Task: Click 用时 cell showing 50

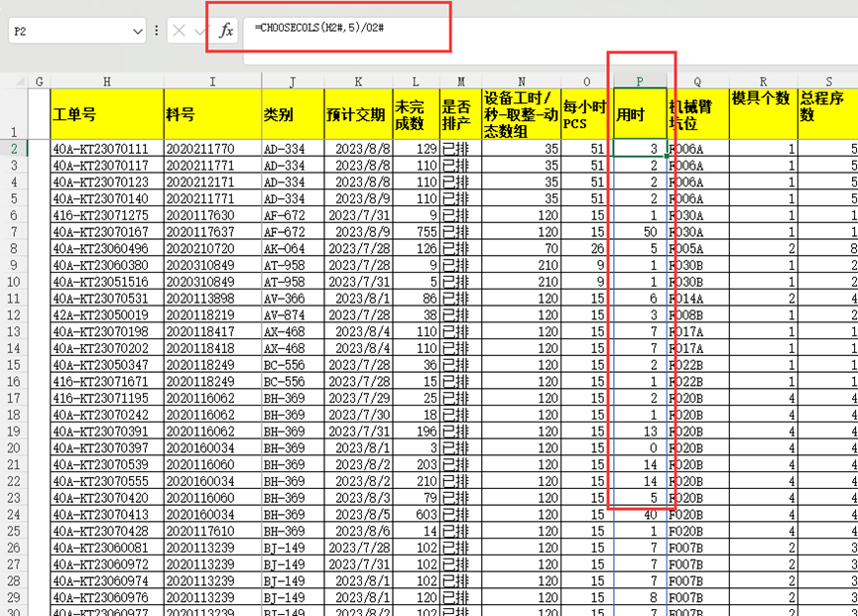Action: [x=640, y=232]
